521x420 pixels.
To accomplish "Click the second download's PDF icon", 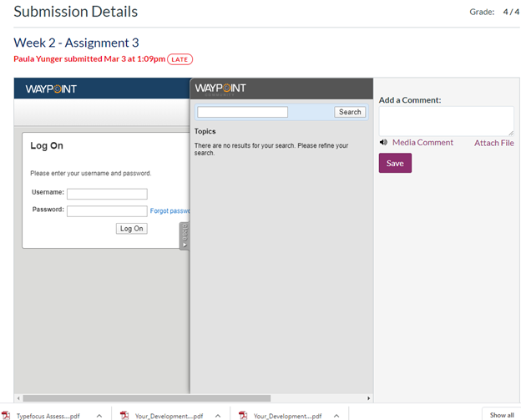I will pyautogui.click(x=124, y=415).
